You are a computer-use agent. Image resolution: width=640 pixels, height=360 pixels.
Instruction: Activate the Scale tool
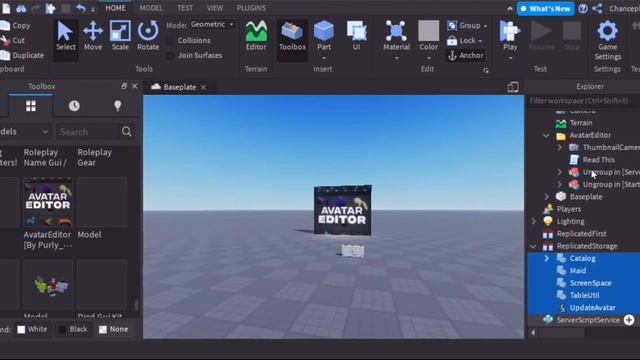(x=120, y=37)
